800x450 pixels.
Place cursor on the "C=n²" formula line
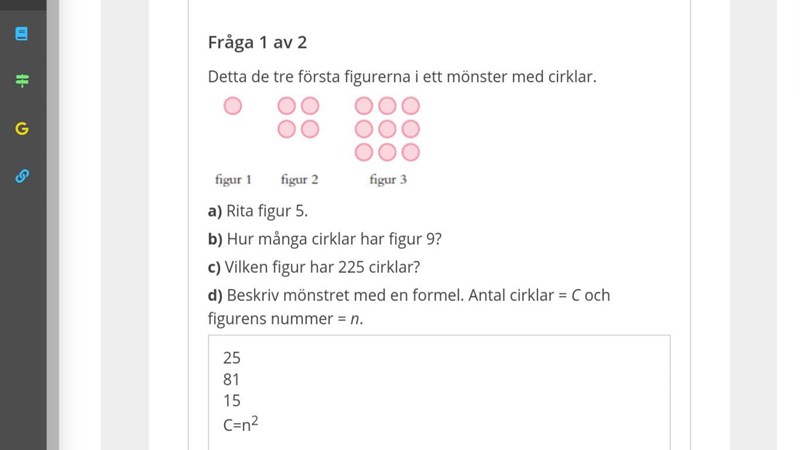click(241, 424)
